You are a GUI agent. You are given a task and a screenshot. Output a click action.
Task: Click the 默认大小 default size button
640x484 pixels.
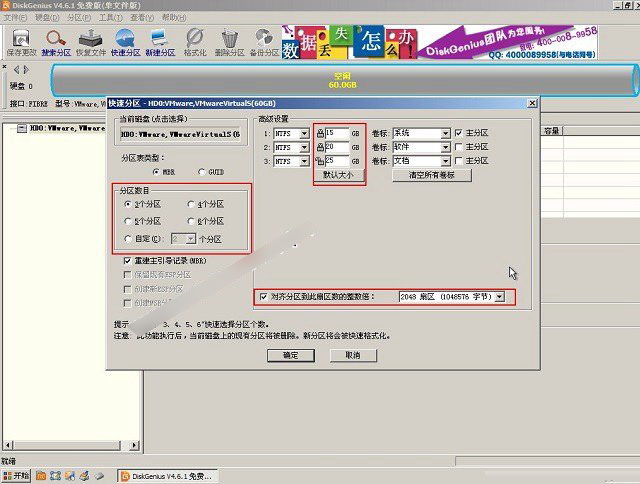[x=338, y=175]
